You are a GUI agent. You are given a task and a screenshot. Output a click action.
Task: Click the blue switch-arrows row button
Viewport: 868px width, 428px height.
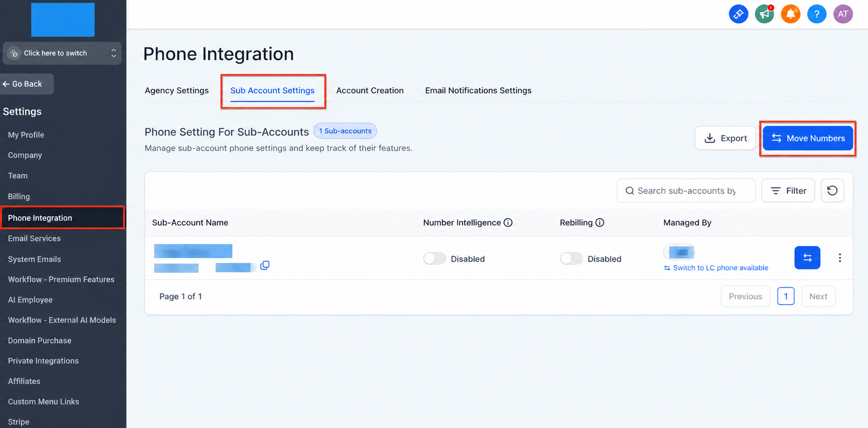807,258
